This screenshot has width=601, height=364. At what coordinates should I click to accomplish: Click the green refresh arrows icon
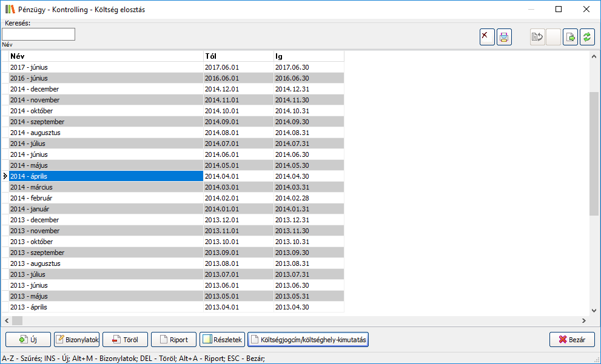coord(587,37)
